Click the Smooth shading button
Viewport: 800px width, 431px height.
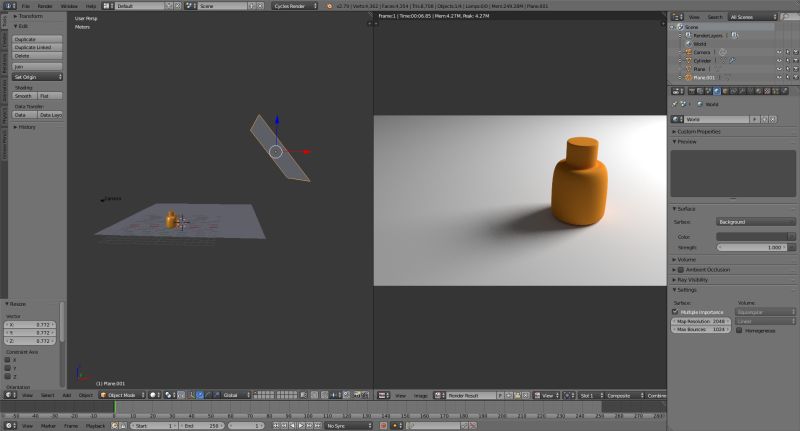(x=24, y=95)
